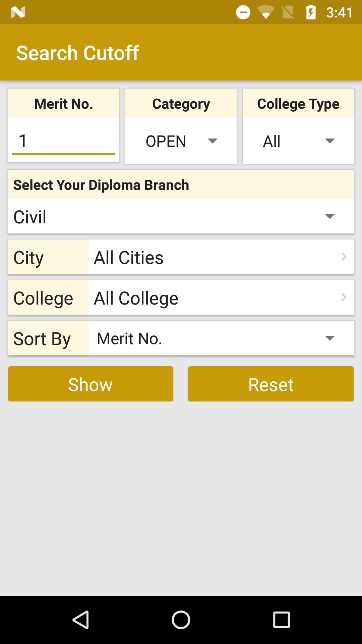The height and width of the screenshot is (644, 362).
Task: Tap the chevron arrow in the College row
Action: pos(344,298)
